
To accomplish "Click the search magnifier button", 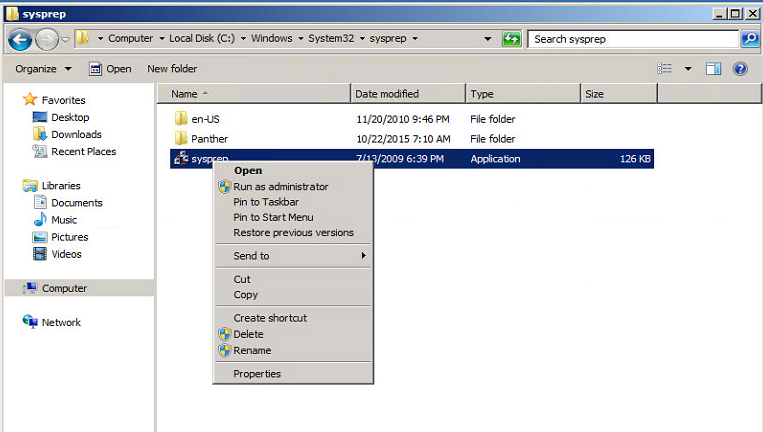I will tap(750, 38).
